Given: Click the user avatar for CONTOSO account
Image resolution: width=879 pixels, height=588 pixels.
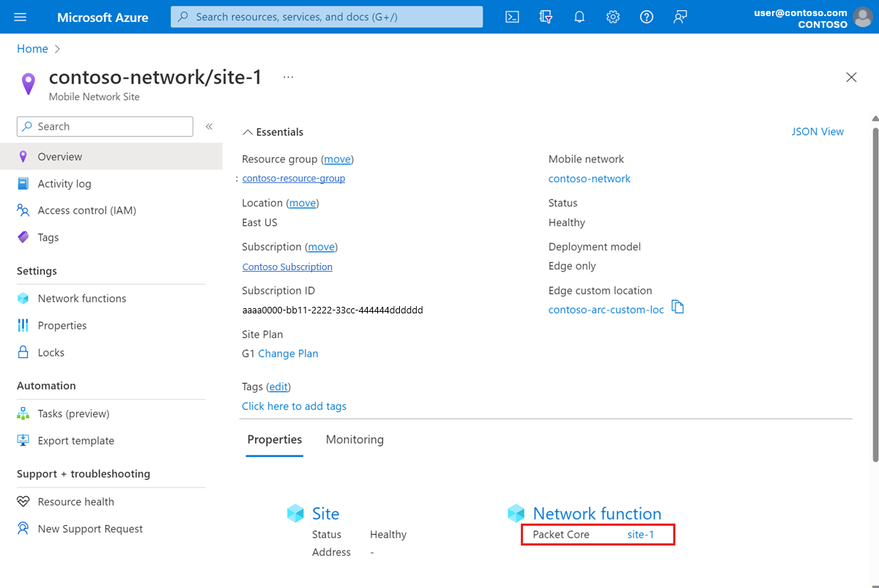Looking at the screenshot, I should pos(862,18).
